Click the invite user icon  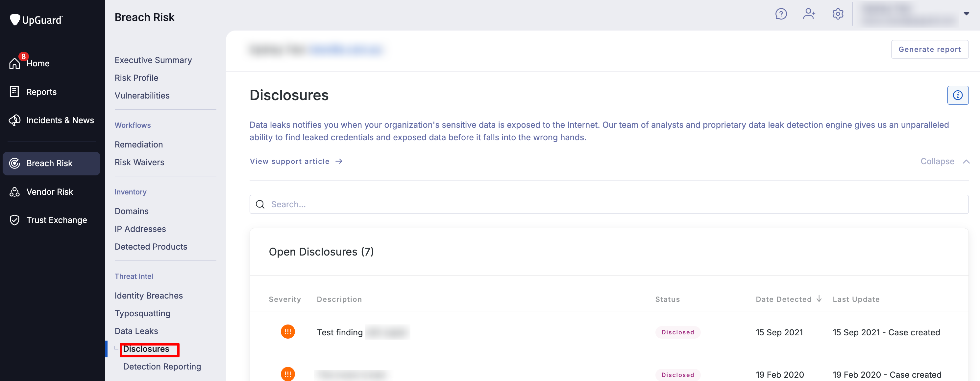tap(809, 14)
